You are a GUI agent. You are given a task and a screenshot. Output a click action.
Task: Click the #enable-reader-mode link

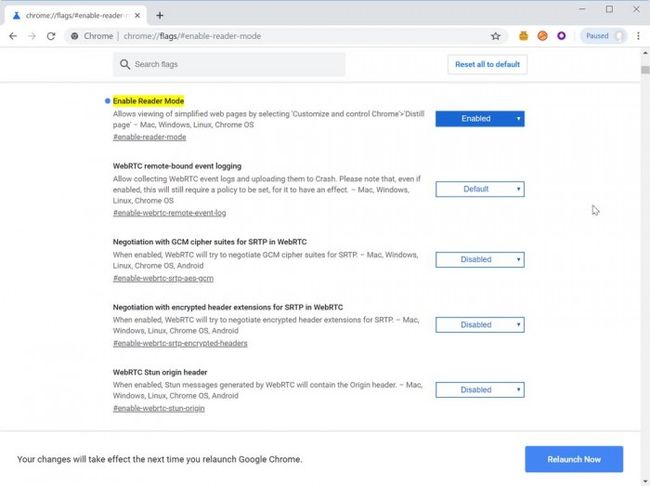pyautogui.click(x=149, y=137)
